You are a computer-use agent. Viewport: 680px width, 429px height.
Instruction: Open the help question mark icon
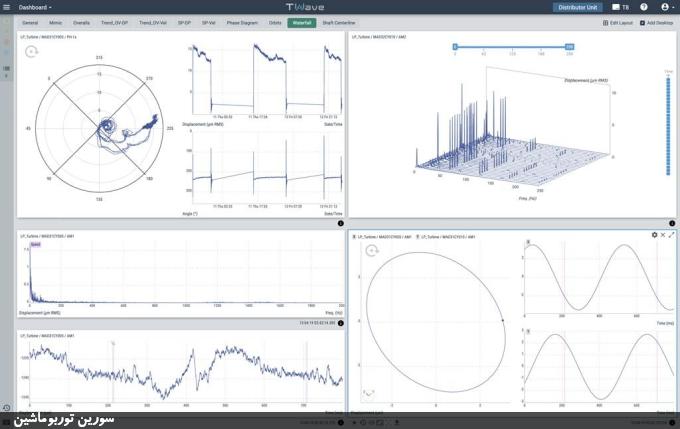pyautogui.click(x=644, y=7)
